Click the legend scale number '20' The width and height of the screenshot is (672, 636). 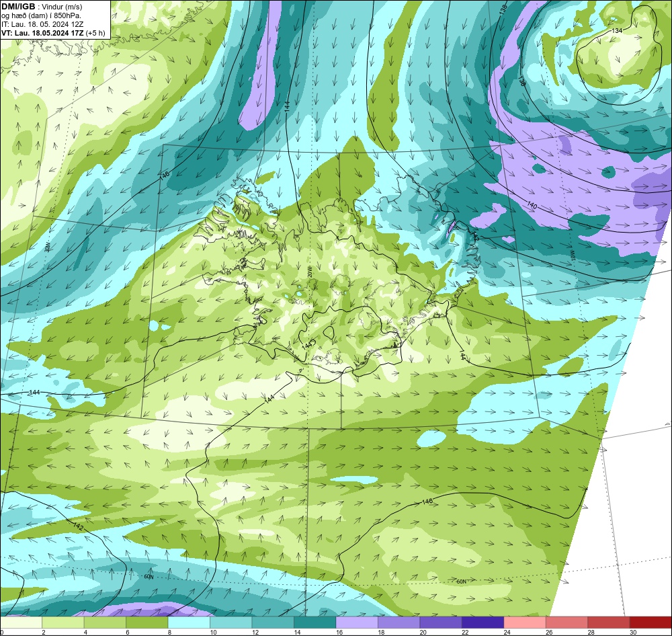point(423,632)
